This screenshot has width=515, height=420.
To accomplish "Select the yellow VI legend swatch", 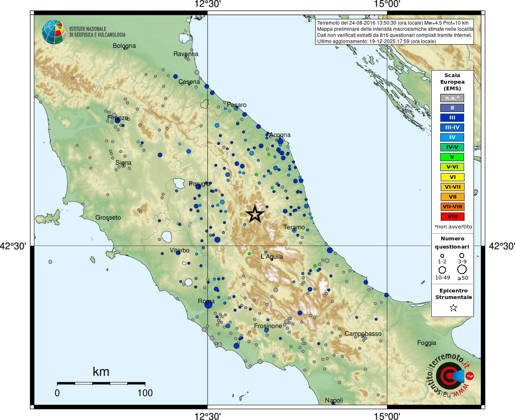I will coord(452,177).
